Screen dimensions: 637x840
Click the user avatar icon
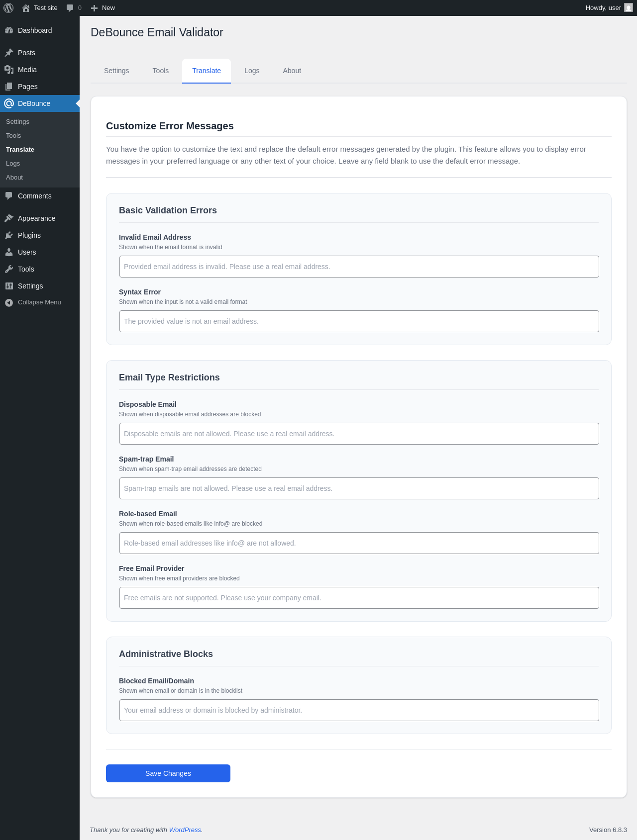click(x=629, y=8)
